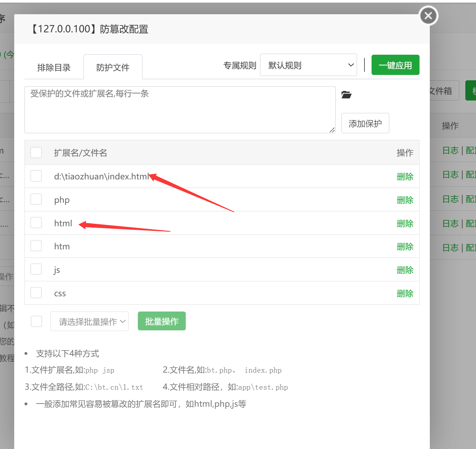Click the 添加保护 button

(x=365, y=123)
